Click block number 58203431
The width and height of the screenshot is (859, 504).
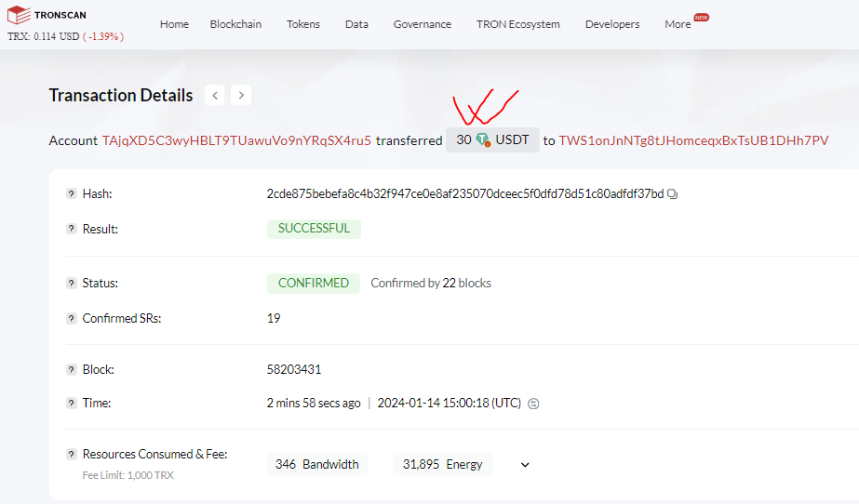tap(294, 369)
